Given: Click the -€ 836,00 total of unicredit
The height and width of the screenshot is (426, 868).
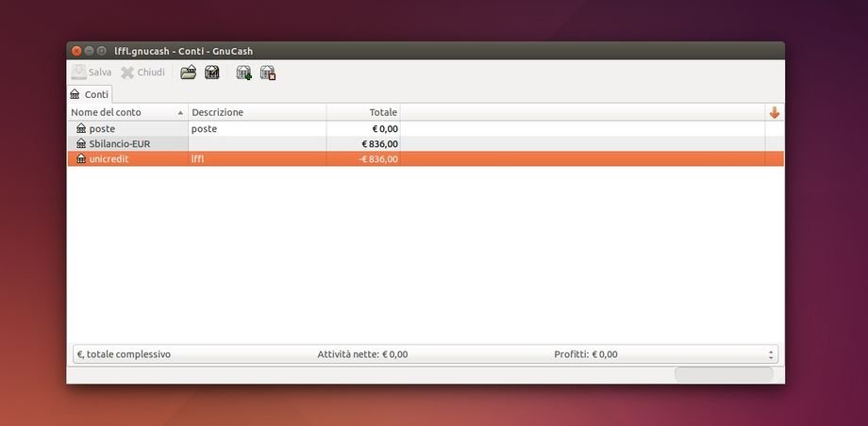Looking at the screenshot, I should coord(378,158).
